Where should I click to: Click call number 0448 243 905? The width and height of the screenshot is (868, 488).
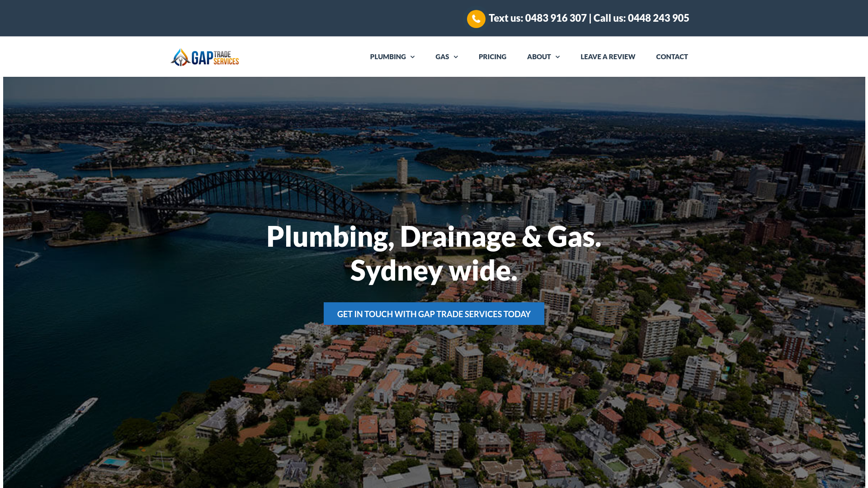(658, 18)
